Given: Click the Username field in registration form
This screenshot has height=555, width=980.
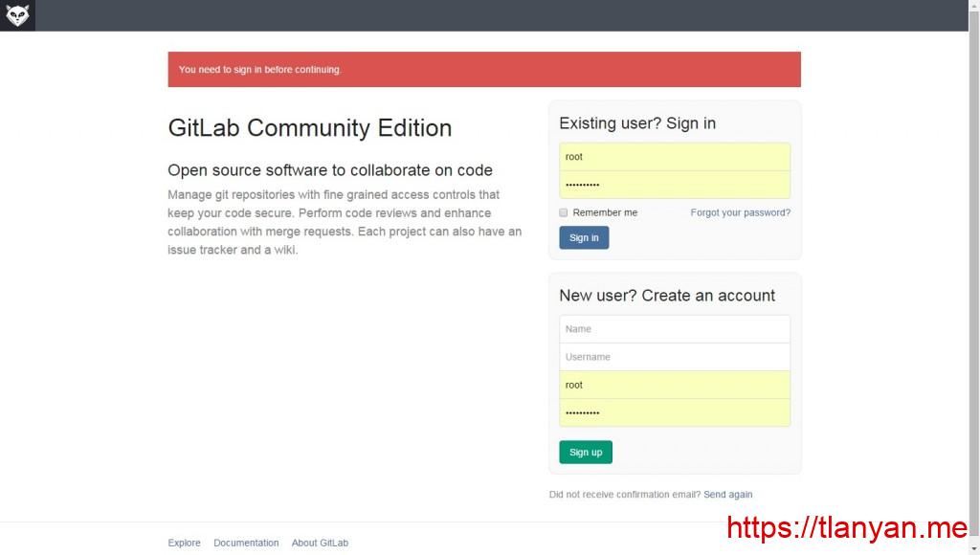Looking at the screenshot, I should tap(674, 356).
